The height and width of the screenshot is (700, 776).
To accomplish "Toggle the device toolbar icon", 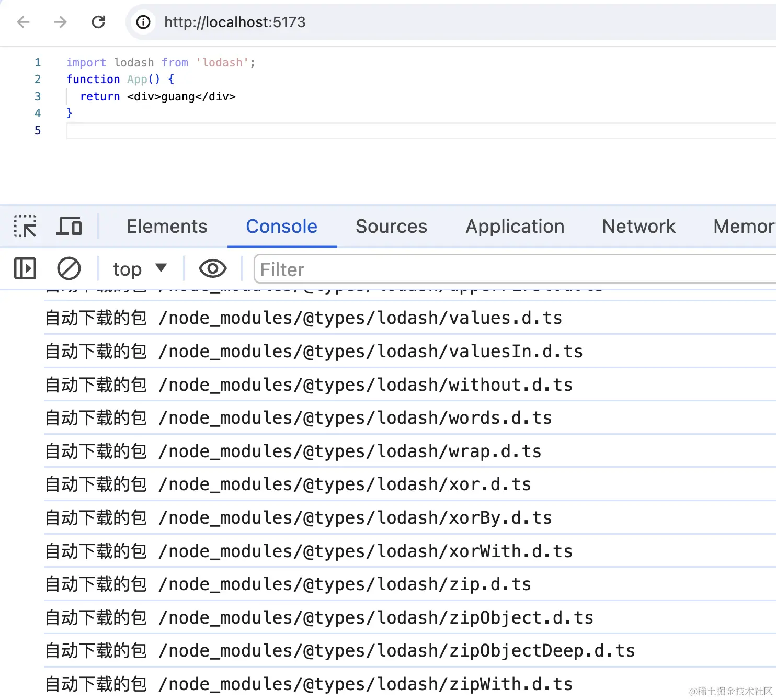I will [x=69, y=226].
